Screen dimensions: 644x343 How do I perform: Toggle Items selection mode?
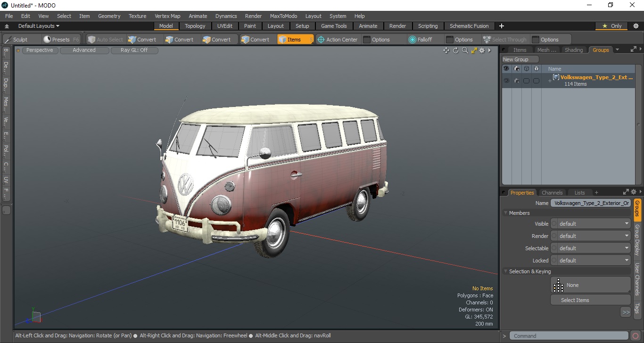[295, 40]
